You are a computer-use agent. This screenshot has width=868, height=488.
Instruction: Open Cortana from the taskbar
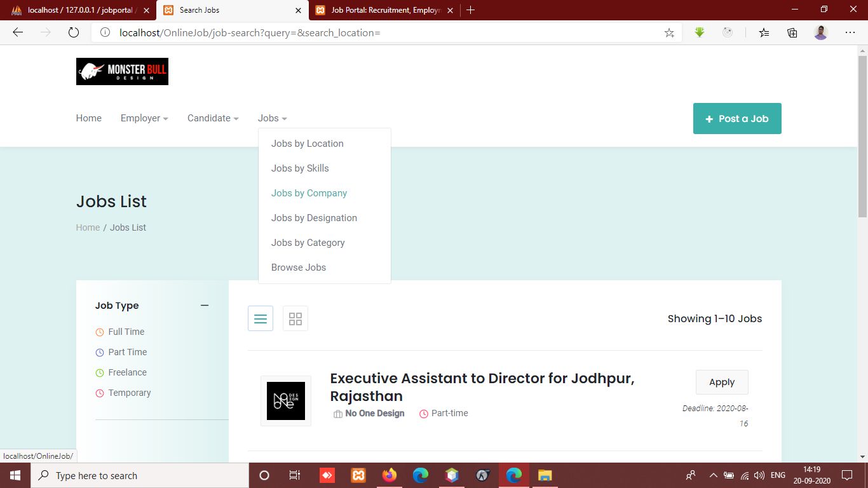point(264,475)
